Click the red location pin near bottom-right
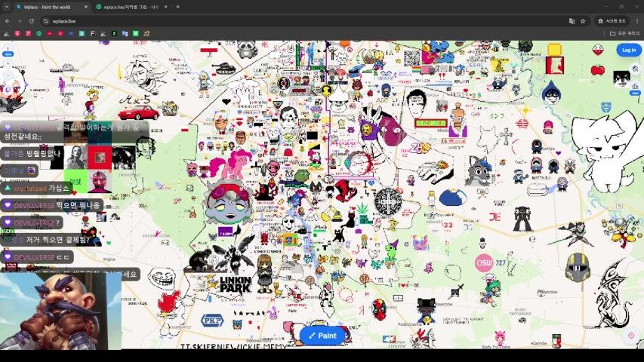Image resolution: width=644 pixels, height=362 pixels. [631, 336]
